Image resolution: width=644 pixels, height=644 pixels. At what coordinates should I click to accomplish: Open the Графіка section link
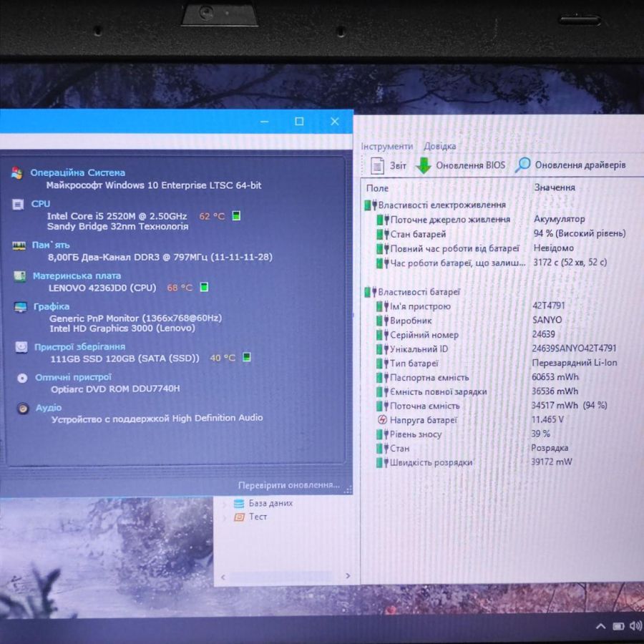pos(52,306)
